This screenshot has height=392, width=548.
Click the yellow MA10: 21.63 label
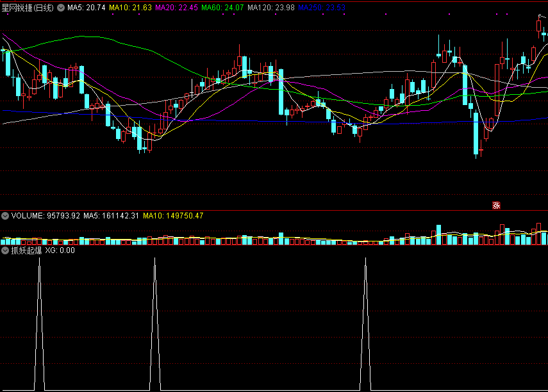pyautogui.click(x=130, y=8)
